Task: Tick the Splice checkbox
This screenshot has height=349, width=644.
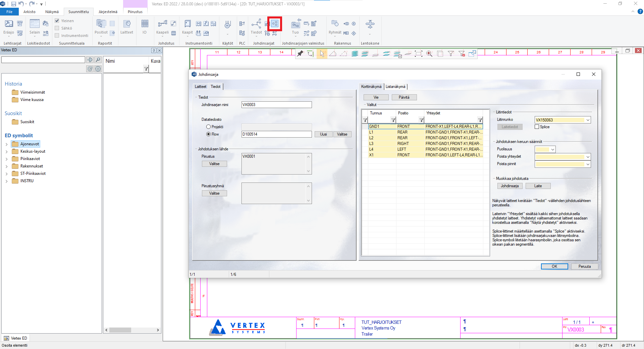Action: 537,127
